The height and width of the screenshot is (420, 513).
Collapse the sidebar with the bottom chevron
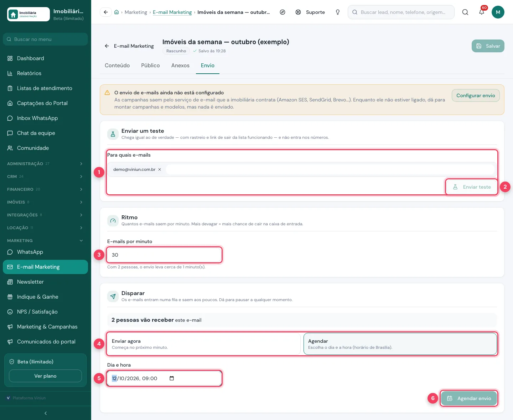point(45,413)
